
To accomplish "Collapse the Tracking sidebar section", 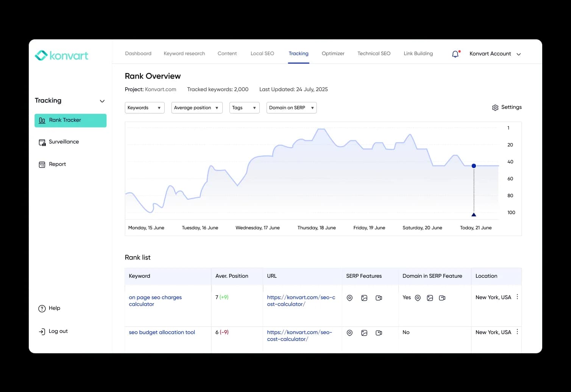I will (x=102, y=101).
